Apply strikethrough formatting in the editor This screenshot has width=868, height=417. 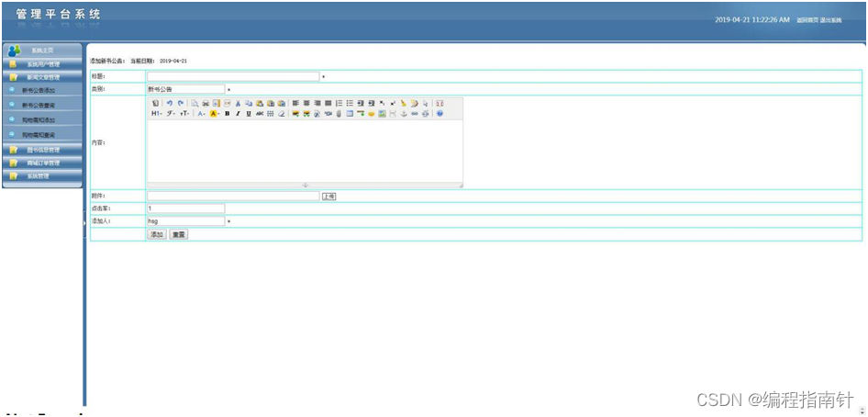260,114
